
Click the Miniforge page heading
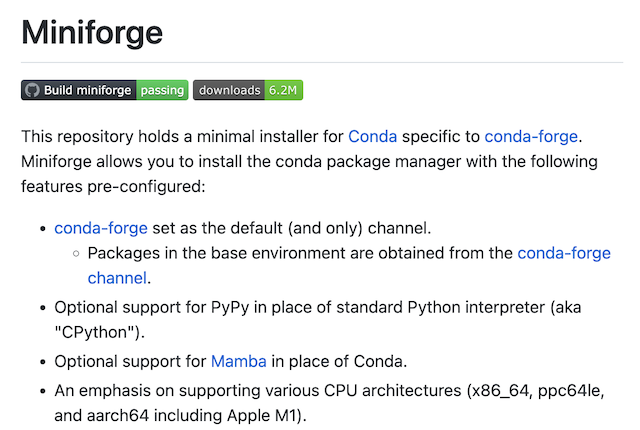pos(92,33)
